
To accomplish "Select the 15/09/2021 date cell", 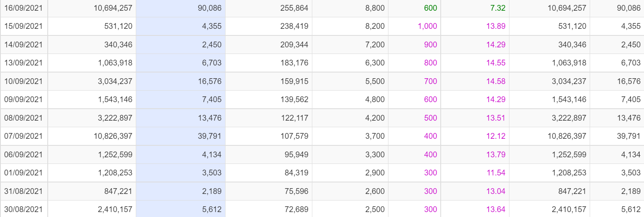I will click(x=23, y=26).
